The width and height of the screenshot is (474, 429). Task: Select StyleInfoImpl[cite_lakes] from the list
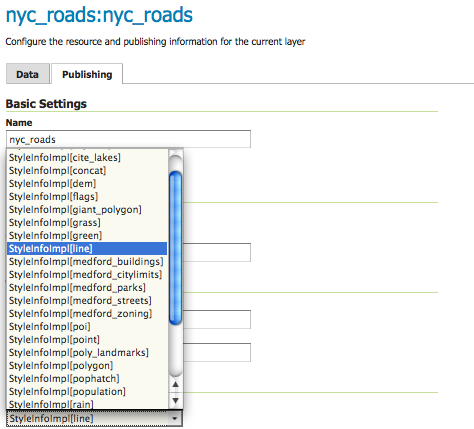(x=87, y=157)
